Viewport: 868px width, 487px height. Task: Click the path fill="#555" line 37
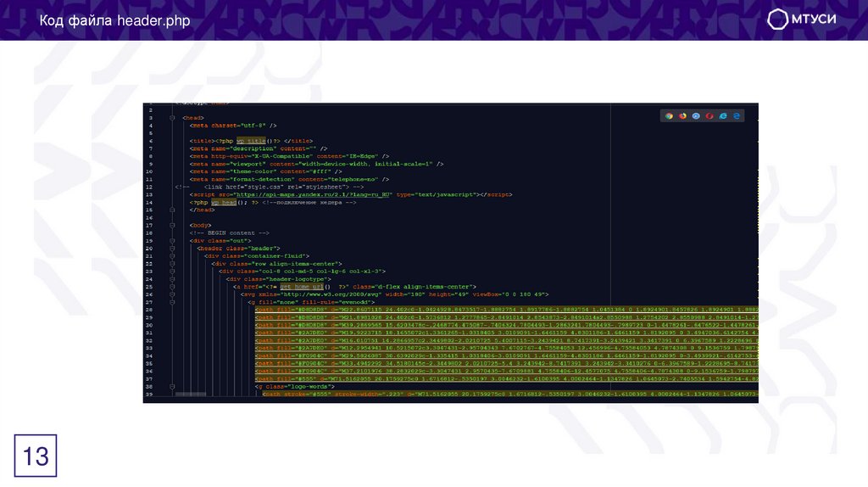coord(507,379)
